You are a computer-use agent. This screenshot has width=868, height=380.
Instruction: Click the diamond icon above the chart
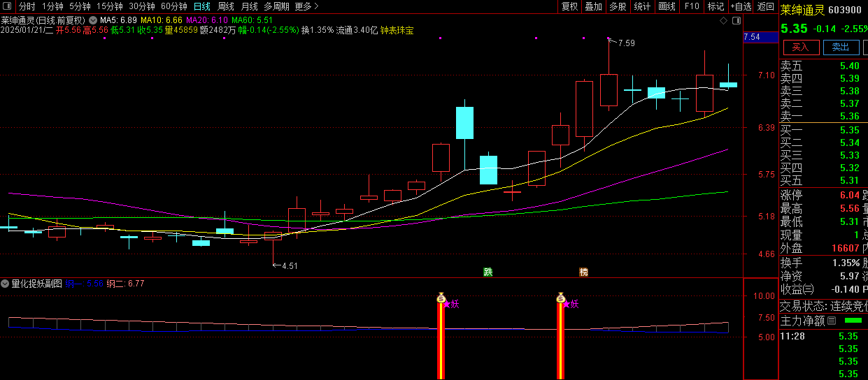coord(723,21)
